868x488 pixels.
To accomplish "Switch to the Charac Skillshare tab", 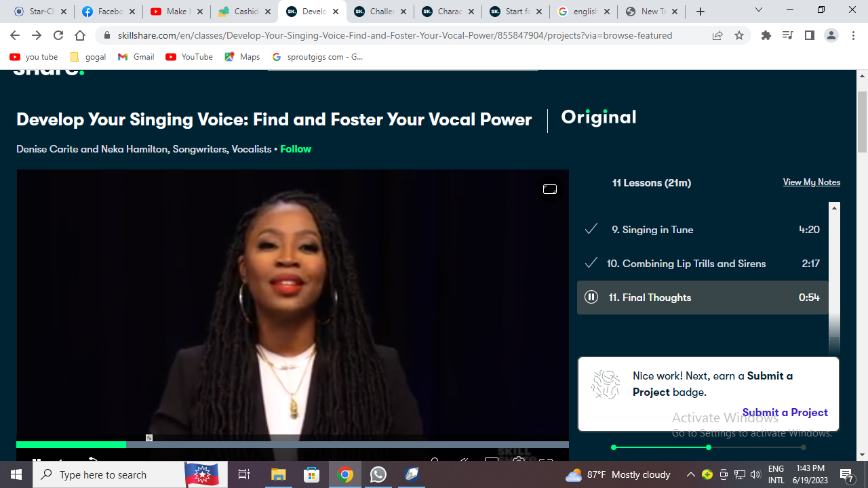I will click(446, 12).
